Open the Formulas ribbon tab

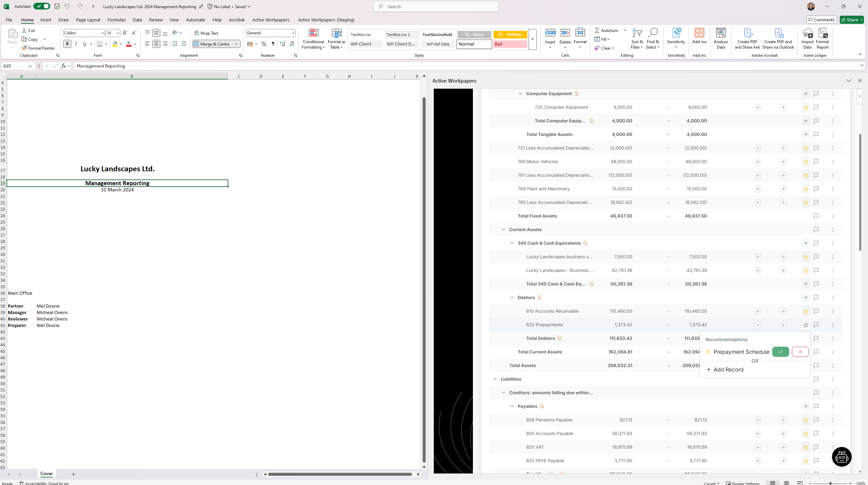(x=117, y=20)
